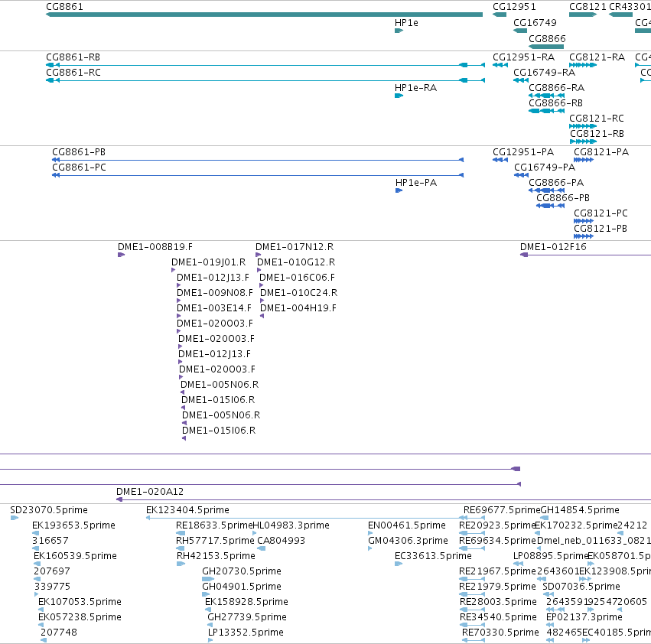
Task: Open the CG8121-RB transcript label
Action: click(597, 133)
